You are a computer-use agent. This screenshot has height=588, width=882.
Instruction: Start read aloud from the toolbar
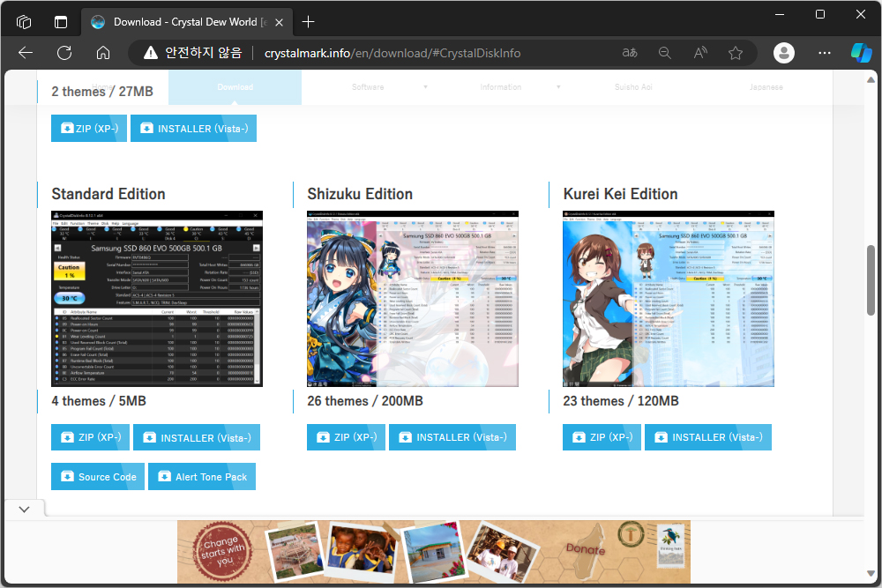pyautogui.click(x=700, y=53)
